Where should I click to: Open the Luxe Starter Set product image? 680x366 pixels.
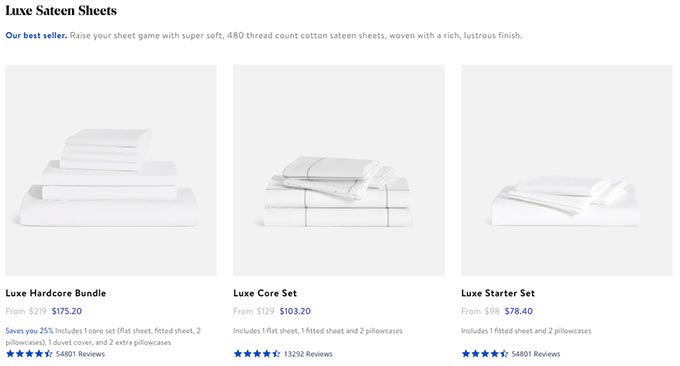pos(567,170)
